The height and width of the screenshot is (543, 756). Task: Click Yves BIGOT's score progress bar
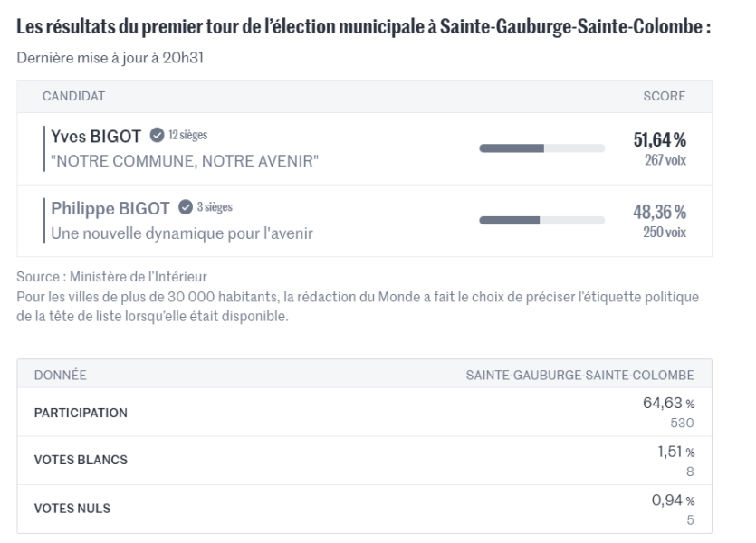pos(541,148)
